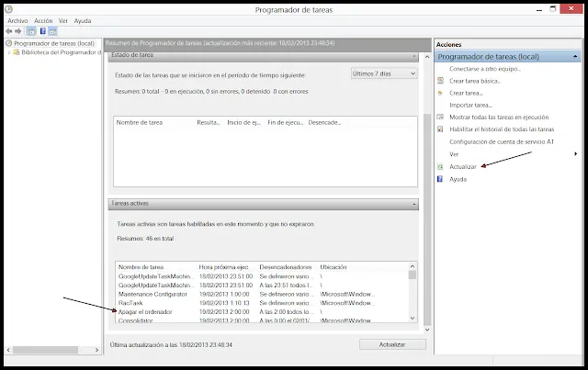The width and height of the screenshot is (588, 370).
Task: Click Habilitar el historial de todas las tareas
Action: (502, 129)
